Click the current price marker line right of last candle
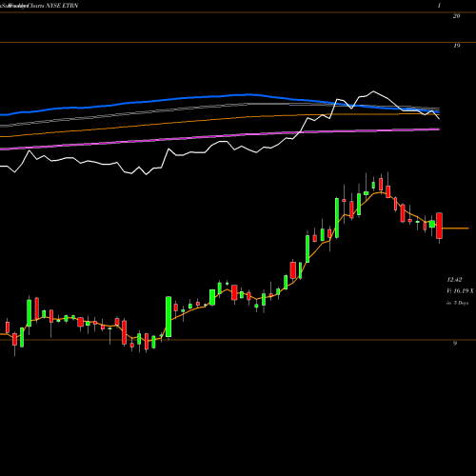476x476 pixels. coord(455,228)
